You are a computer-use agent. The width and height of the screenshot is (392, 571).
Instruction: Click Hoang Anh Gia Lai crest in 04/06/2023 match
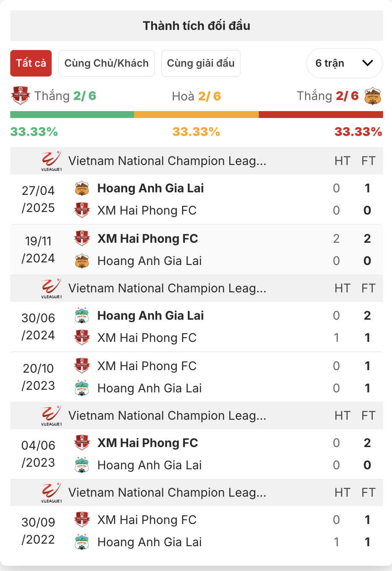click(x=82, y=465)
